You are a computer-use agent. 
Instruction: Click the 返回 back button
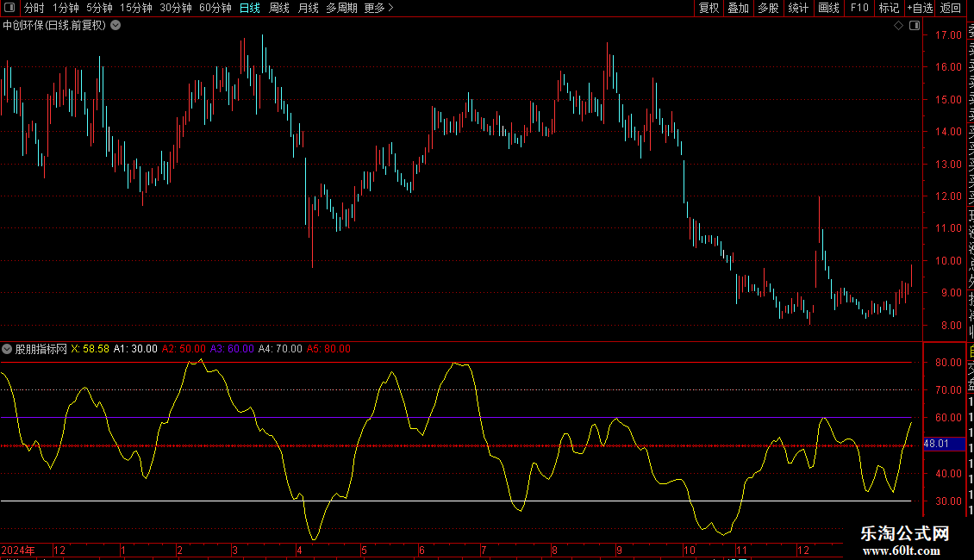pyautogui.click(x=951, y=8)
